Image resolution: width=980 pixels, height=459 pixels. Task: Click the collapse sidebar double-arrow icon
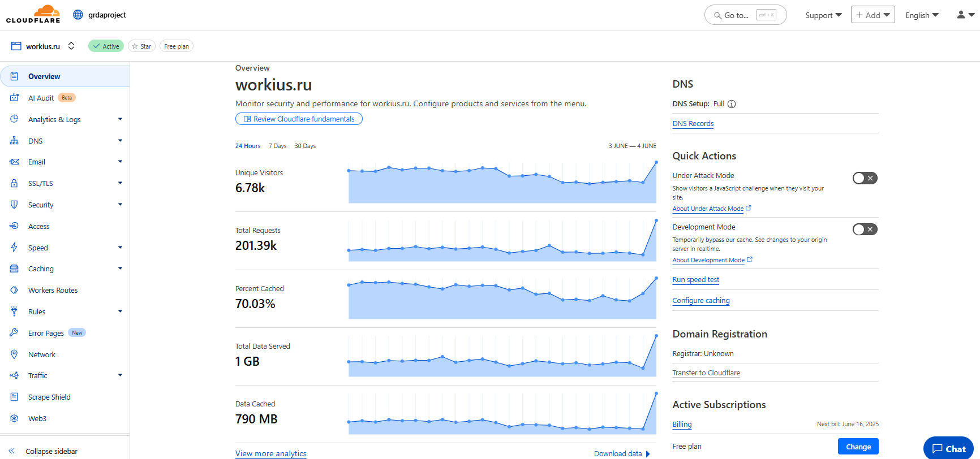pyautogui.click(x=11, y=451)
